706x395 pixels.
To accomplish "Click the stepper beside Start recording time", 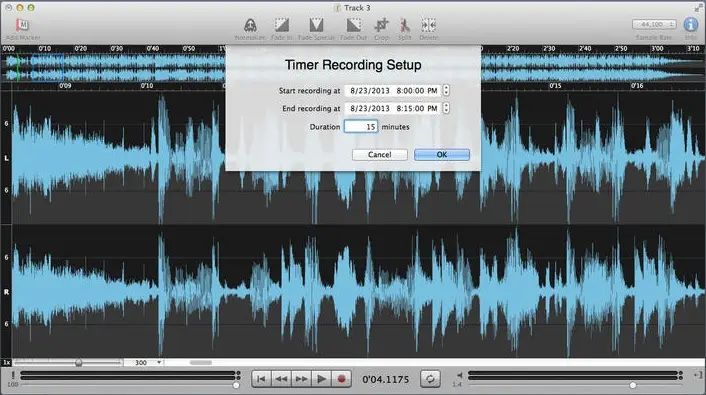I will tap(446, 90).
